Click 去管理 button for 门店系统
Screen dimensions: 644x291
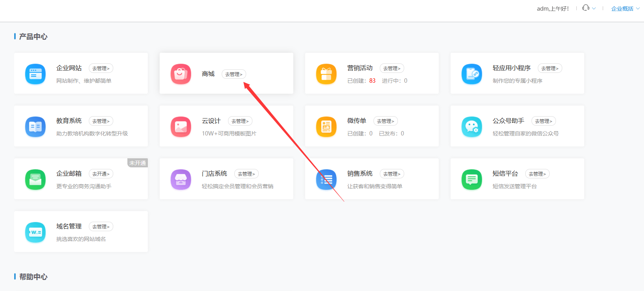pos(247,174)
